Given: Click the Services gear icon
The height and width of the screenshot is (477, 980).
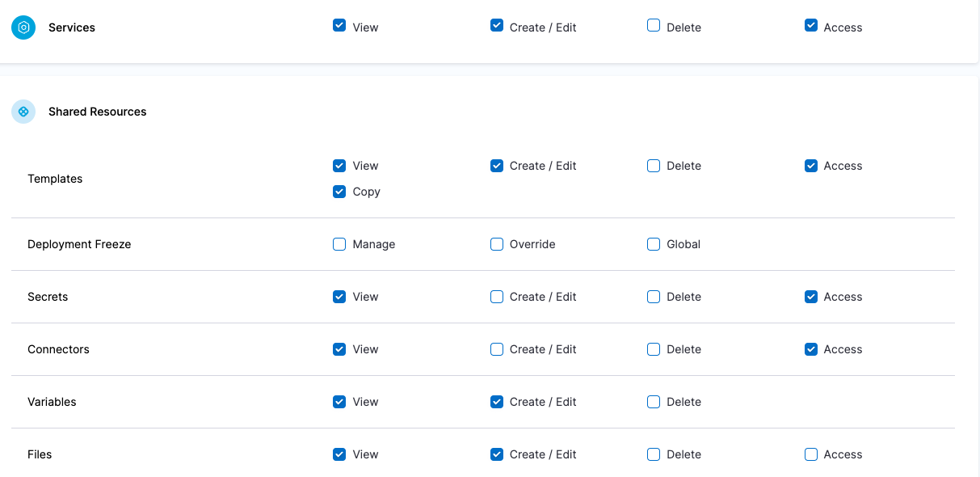Looking at the screenshot, I should (23, 27).
